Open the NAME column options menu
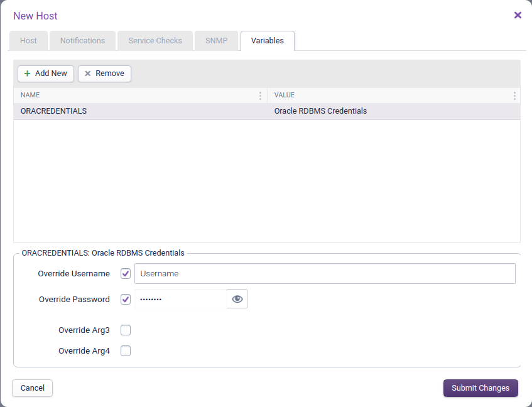532x407 pixels. 261,95
